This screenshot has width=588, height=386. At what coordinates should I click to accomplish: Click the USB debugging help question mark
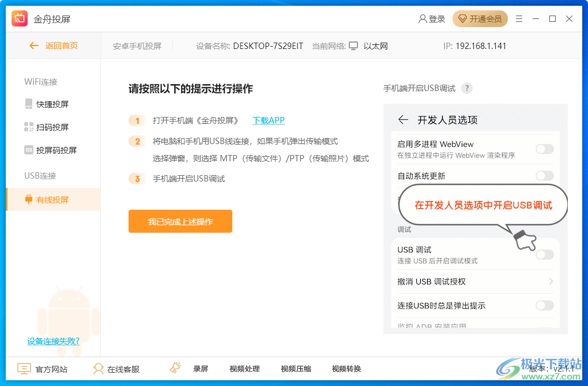(467, 88)
